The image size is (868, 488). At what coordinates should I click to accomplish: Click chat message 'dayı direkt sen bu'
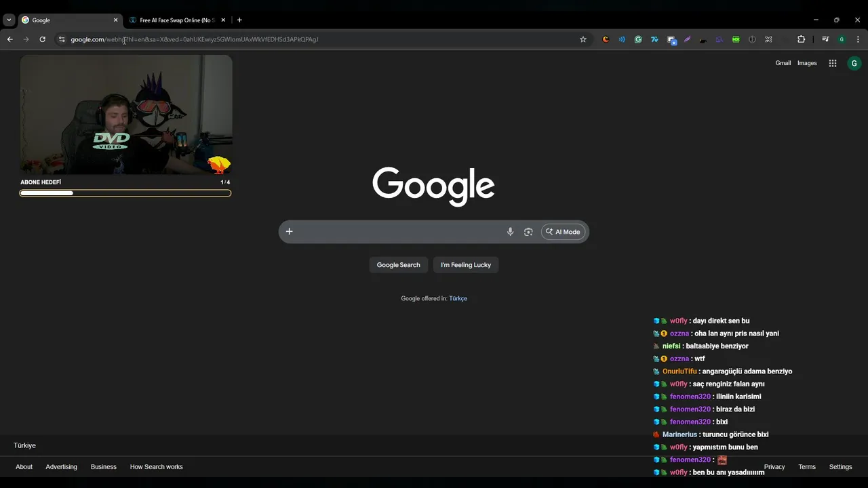click(x=721, y=321)
